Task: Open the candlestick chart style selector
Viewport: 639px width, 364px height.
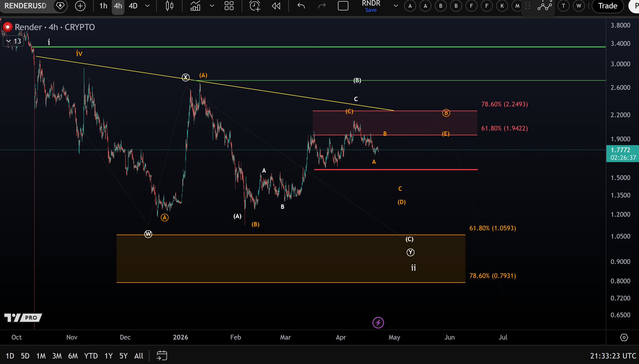Action: [170, 6]
